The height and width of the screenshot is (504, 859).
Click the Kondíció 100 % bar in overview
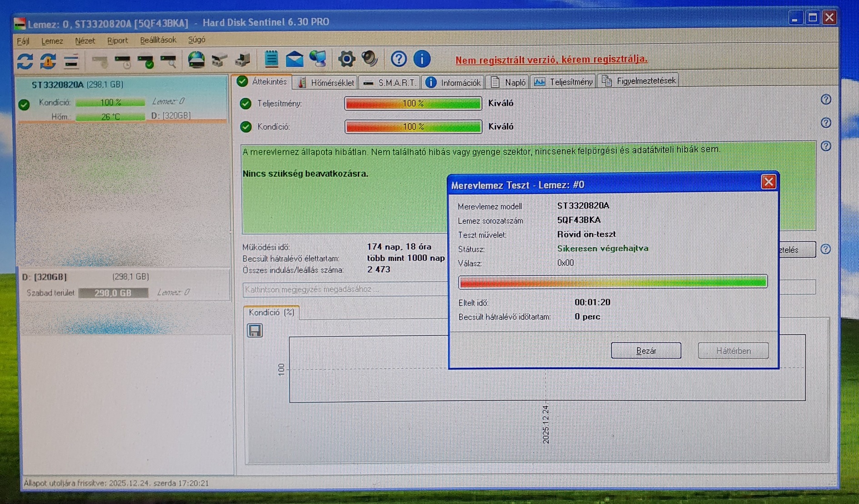coord(413,126)
